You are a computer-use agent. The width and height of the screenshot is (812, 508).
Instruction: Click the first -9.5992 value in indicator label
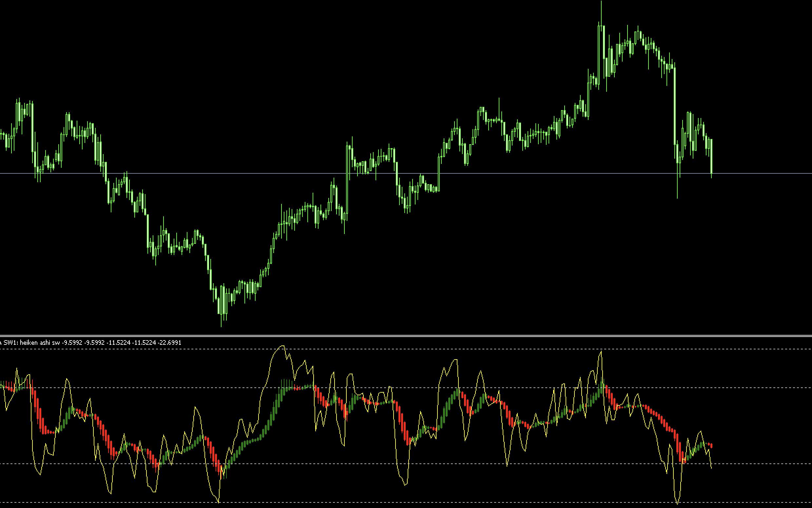pyautogui.click(x=72, y=343)
